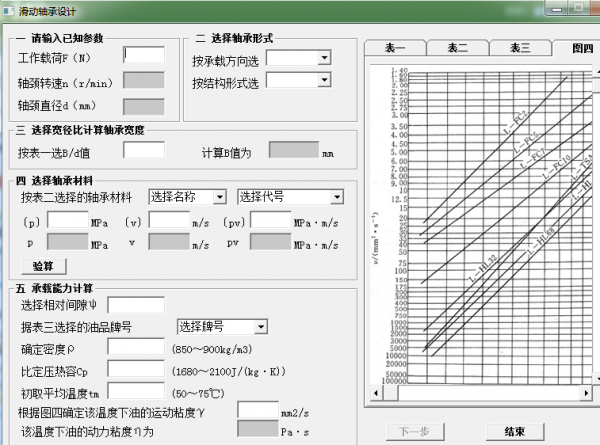This screenshot has height=445, width=600.
Task: Click the 确定密度ρ input field
Action: point(136,346)
